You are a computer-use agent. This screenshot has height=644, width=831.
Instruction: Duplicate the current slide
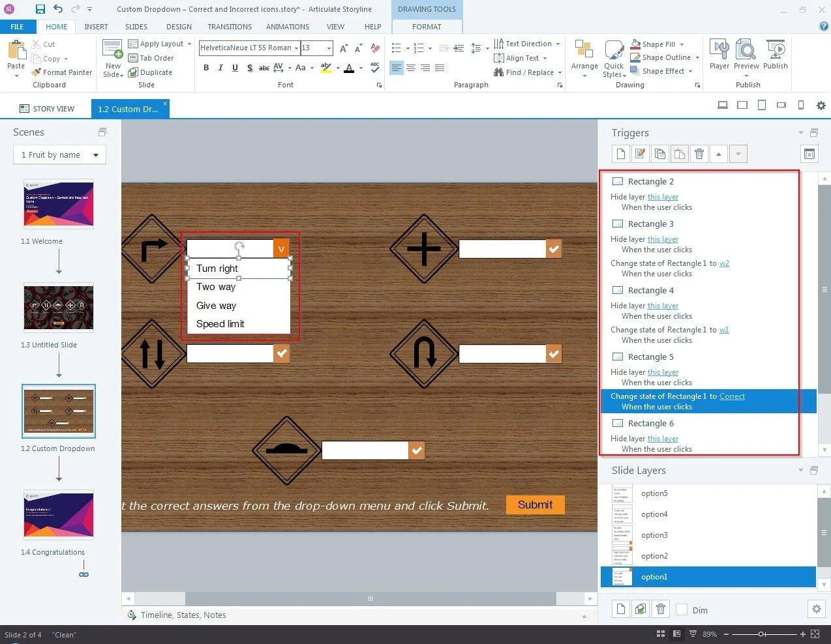tap(150, 72)
